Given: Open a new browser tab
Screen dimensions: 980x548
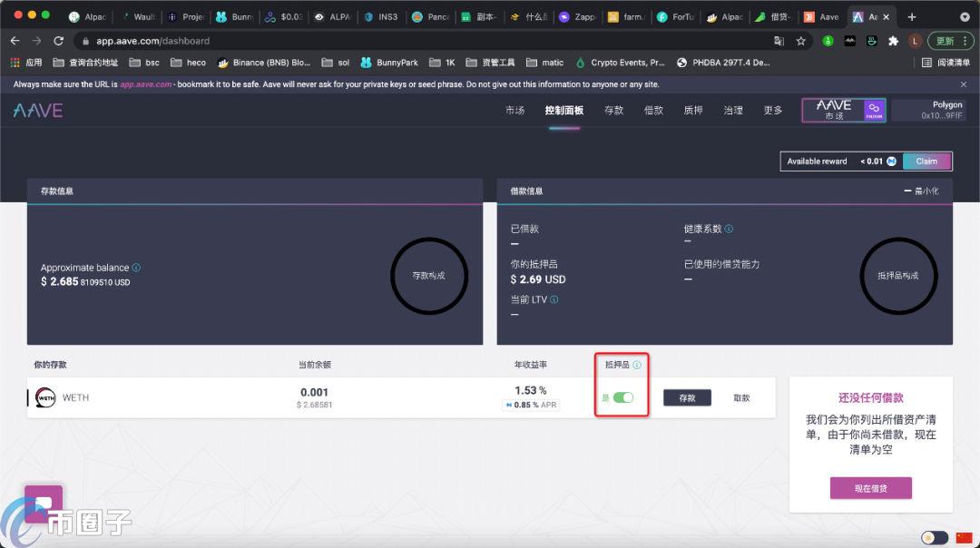Looking at the screenshot, I should pyautogui.click(x=912, y=17).
